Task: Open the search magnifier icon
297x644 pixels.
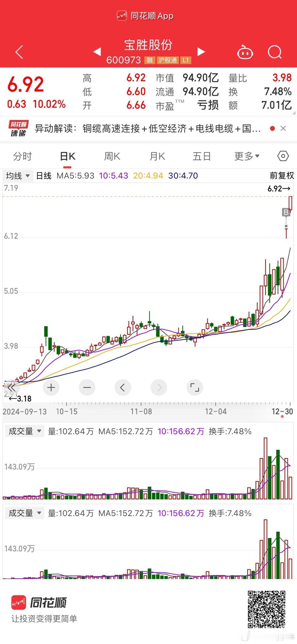Action: [275, 52]
